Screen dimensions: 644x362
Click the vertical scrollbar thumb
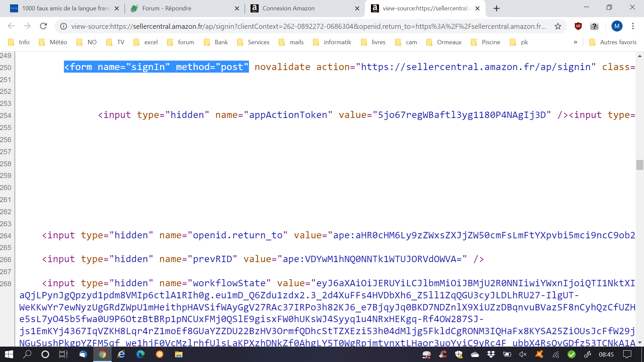639,165
